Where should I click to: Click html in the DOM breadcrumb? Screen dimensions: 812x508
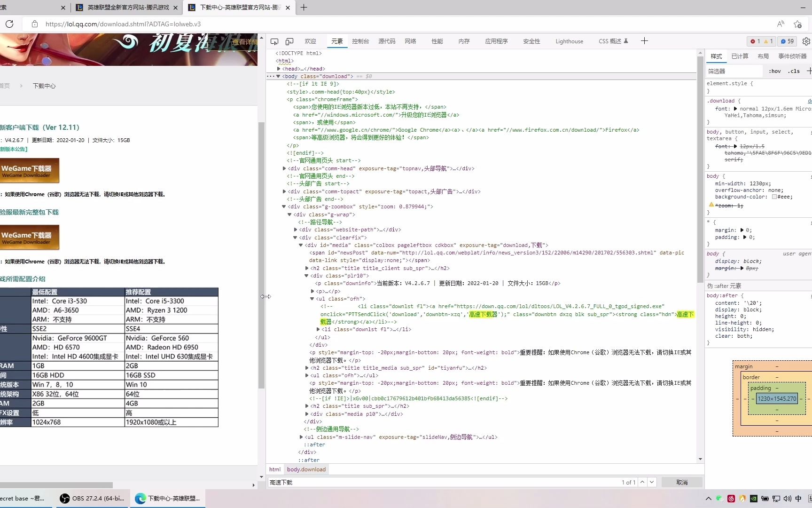tap(275, 469)
